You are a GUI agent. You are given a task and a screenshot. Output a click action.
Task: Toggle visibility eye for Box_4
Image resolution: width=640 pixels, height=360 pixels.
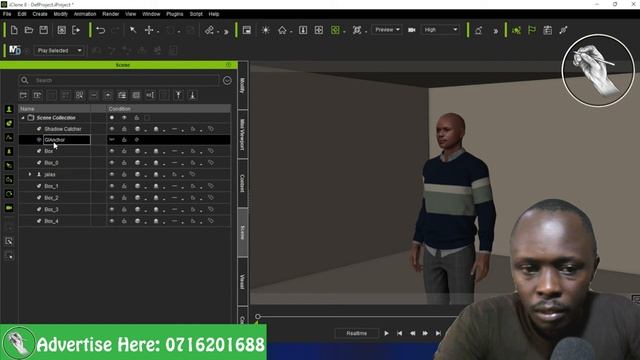tap(112, 221)
